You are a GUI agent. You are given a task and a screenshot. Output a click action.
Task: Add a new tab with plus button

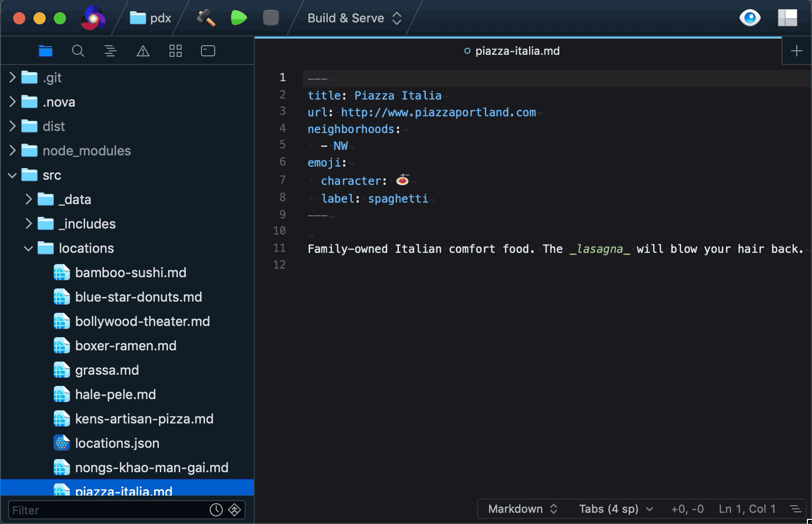click(797, 51)
